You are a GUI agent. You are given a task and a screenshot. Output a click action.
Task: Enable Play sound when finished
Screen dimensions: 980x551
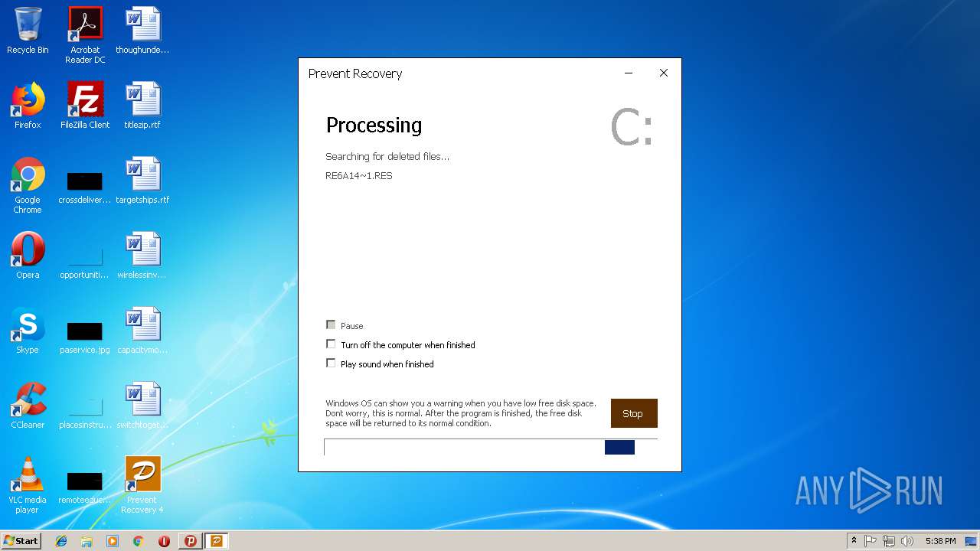tap(331, 364)
